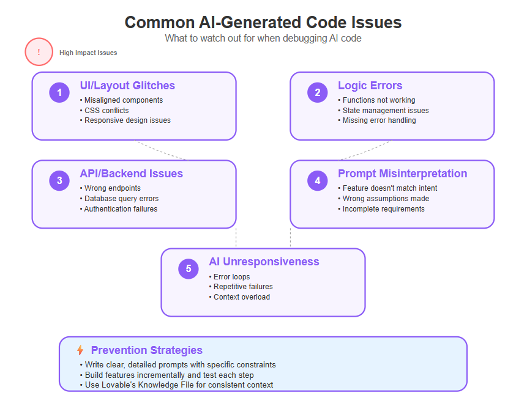
Task: Select the Logic Errors heading
Action: pos(370,86)
